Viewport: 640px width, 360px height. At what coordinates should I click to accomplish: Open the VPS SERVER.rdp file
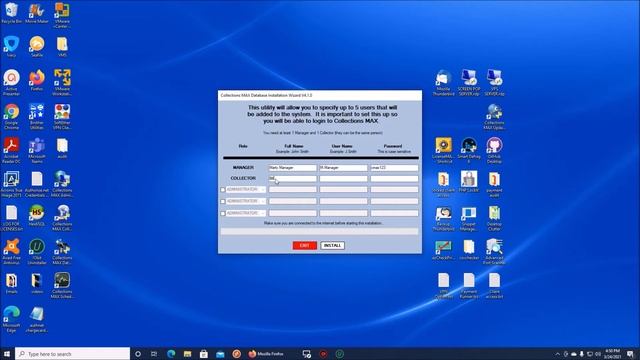coord(494,82)
